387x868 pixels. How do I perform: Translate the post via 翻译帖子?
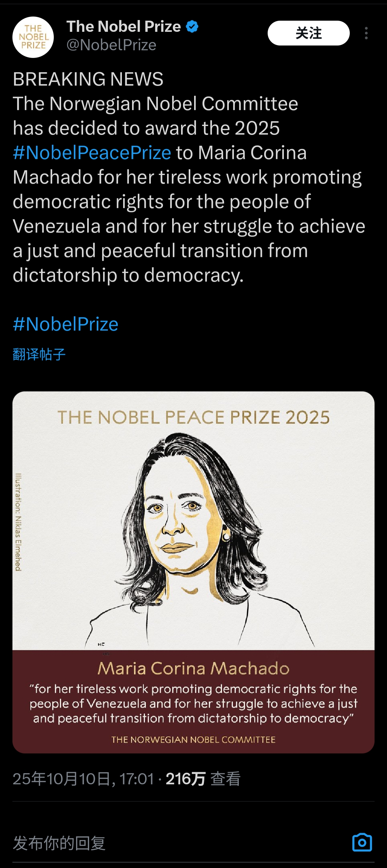tap(39, 354)
